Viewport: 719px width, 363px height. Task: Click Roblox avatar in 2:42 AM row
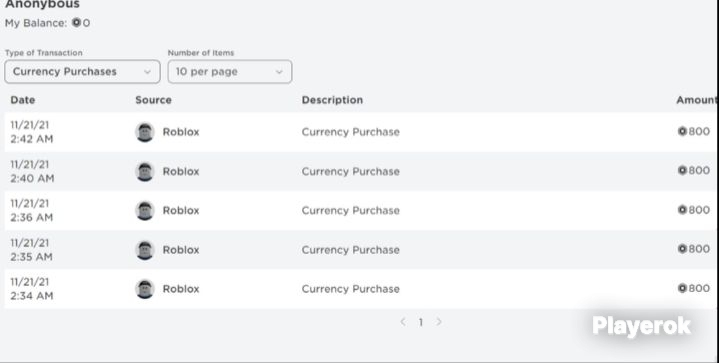144,132
